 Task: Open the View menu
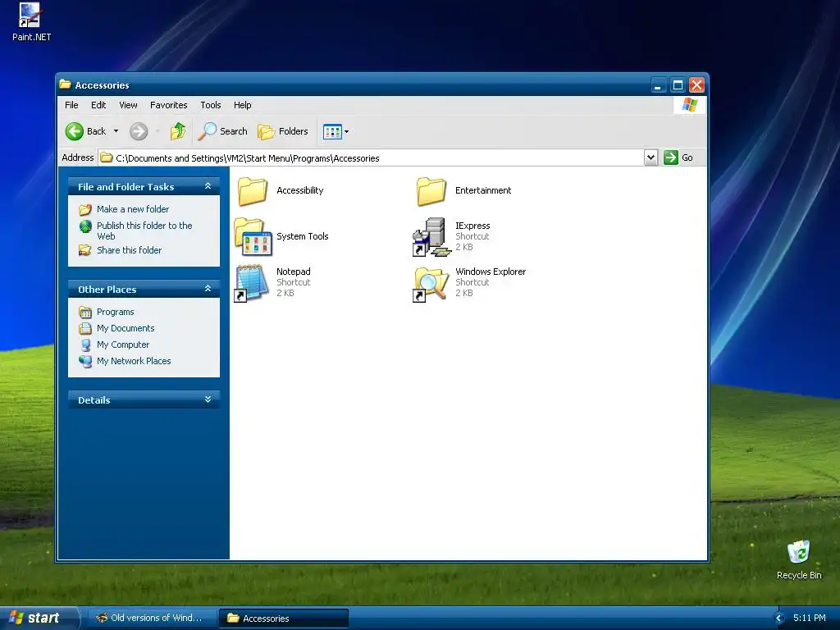click(128, 105)
